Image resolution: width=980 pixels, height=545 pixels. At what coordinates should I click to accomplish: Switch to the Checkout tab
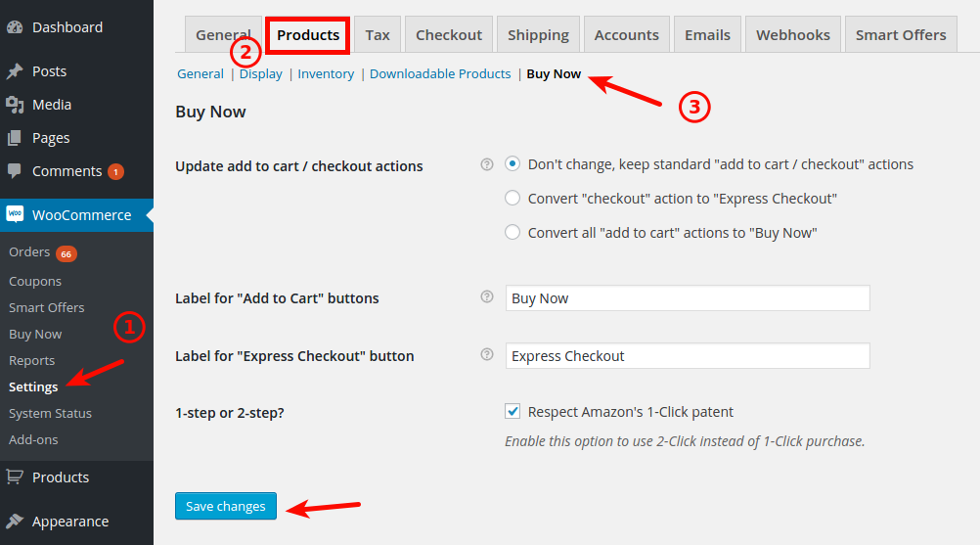pyautogui.click(x=449, y=35)
